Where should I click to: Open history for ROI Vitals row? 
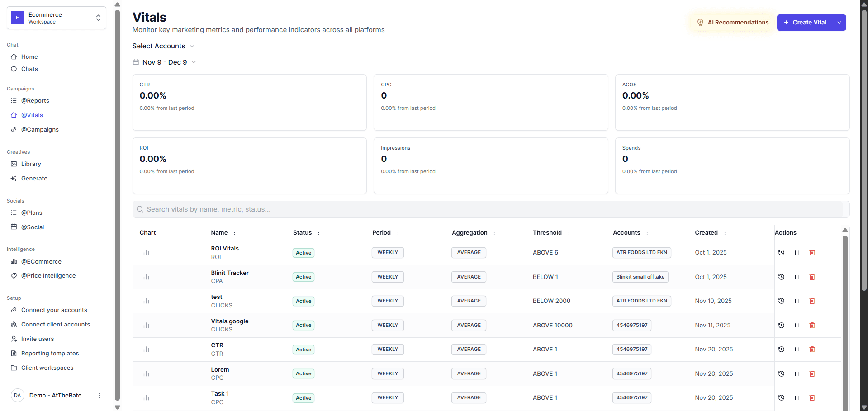pos(781,253)
